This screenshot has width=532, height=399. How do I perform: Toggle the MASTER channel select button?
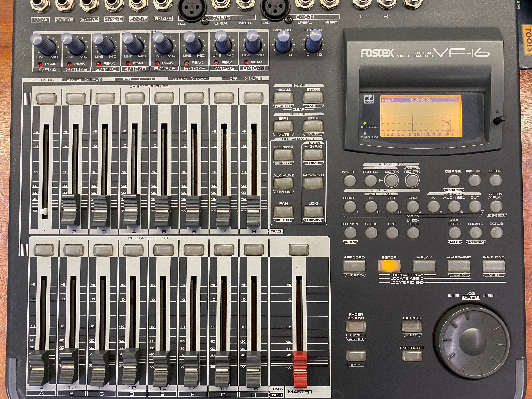pyautogui.click(x=299, y=250)
